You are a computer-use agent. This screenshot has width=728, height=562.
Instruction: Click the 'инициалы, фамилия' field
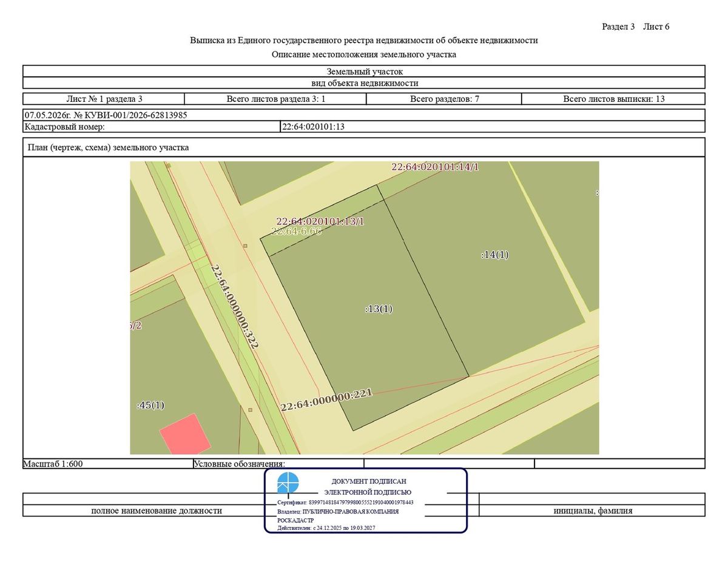pos(592,510)
